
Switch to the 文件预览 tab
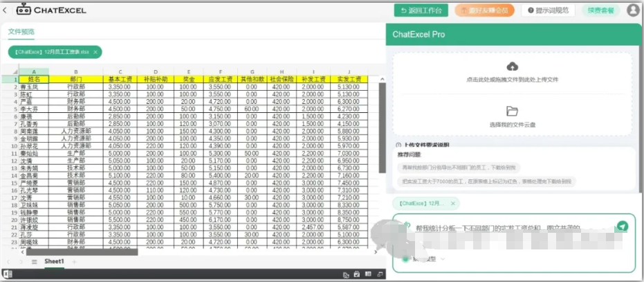click(21, 32)
